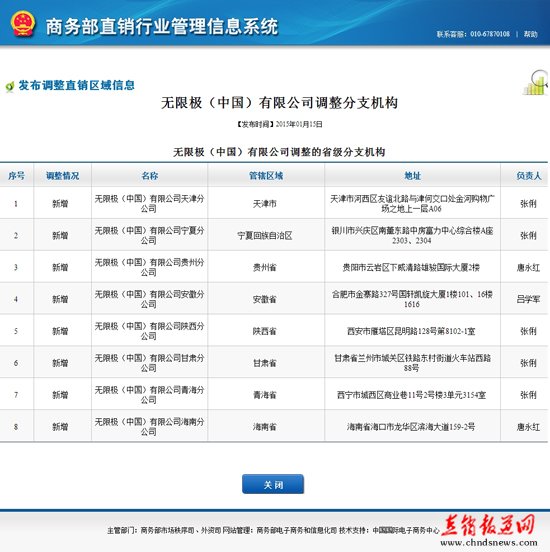This screenshot has height=552, width=550.
Task: Click the 关闭 button
Action: (273, 484)
